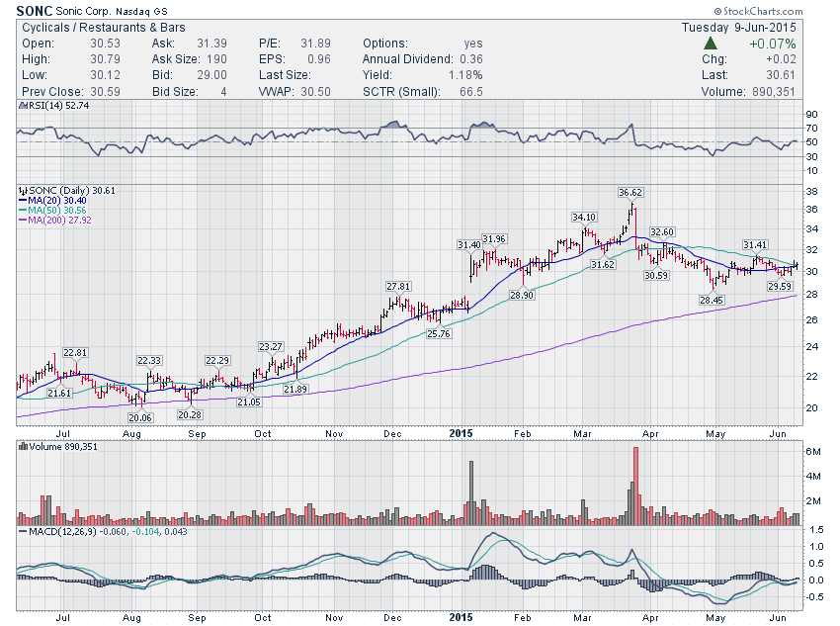840x626 pixels.
Task: Click the 6M label on volume axis
Action: tap(813, 451)
